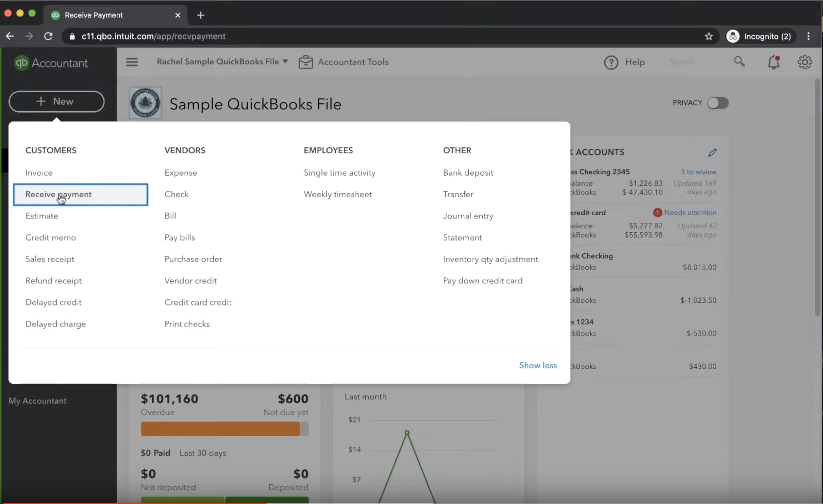
Task: Click the Needs attention link
Action: tap(690, 212)
